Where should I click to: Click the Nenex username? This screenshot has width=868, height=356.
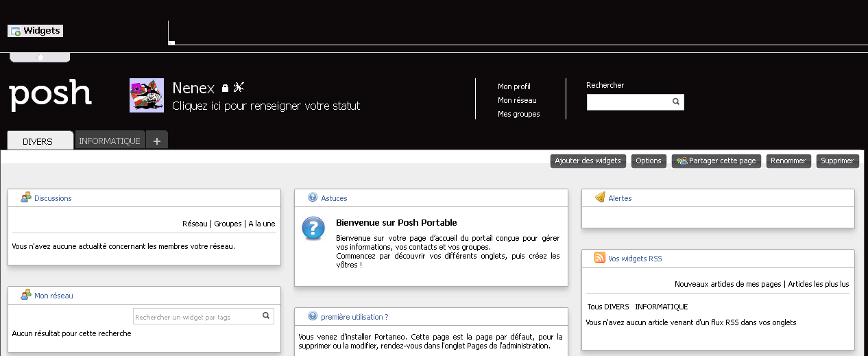tap(194, 88)
